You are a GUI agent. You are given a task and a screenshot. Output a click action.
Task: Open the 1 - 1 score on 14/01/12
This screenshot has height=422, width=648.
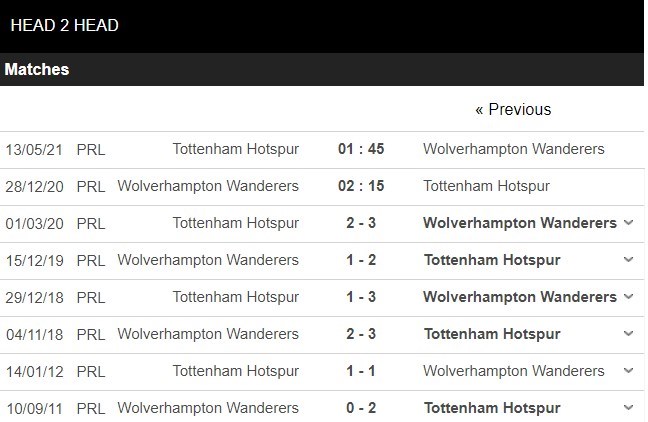(361, 371)
